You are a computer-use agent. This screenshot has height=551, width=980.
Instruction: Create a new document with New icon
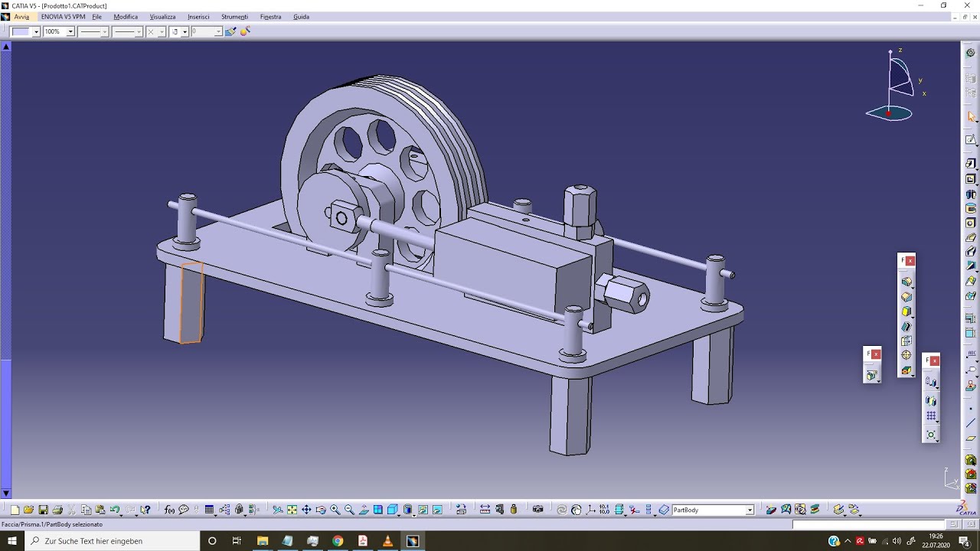coord(15,510)
